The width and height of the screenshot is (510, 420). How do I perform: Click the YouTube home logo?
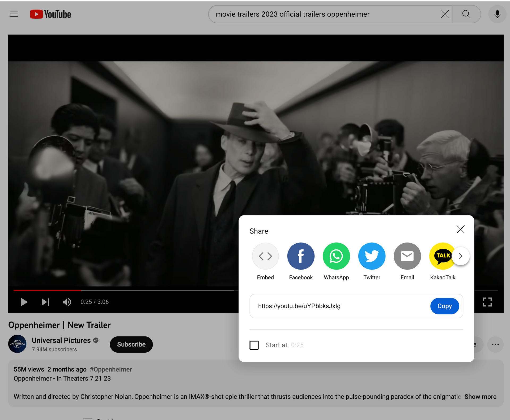click(x=50, y=14)
